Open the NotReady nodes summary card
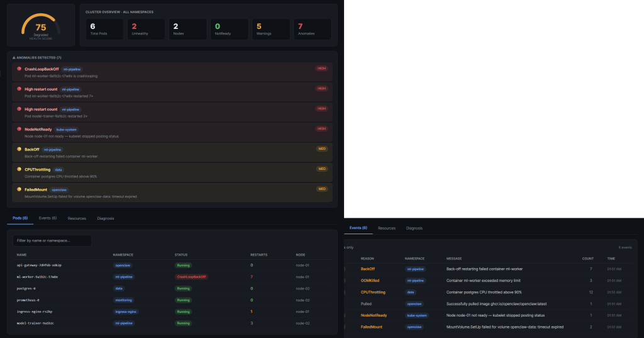 [228, 29]
